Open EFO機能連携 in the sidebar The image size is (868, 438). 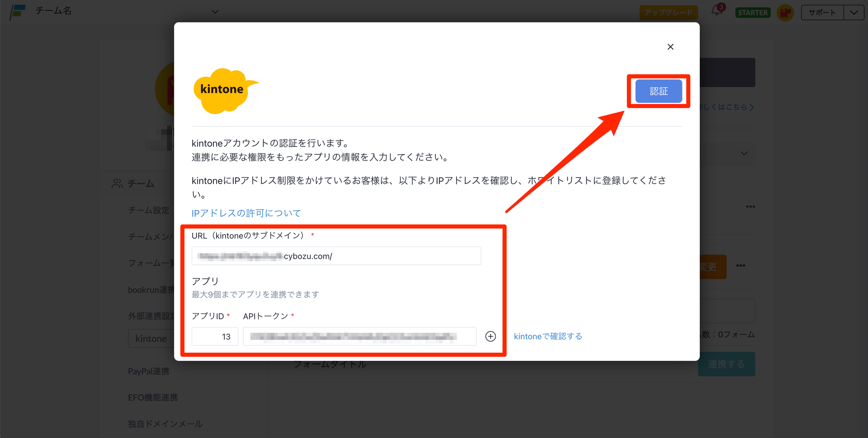153,397
